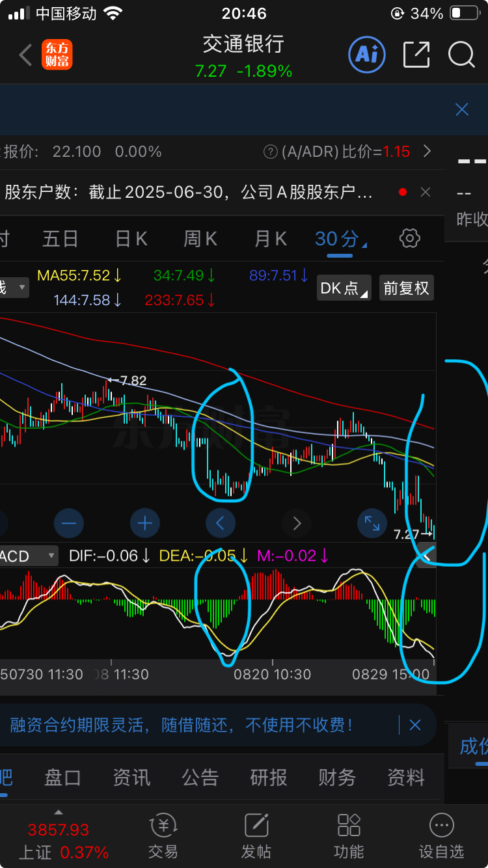The width and height of the screenshot is (488, 868).
Task: Zoom in chart with plus button
Action: coord(144,522)
